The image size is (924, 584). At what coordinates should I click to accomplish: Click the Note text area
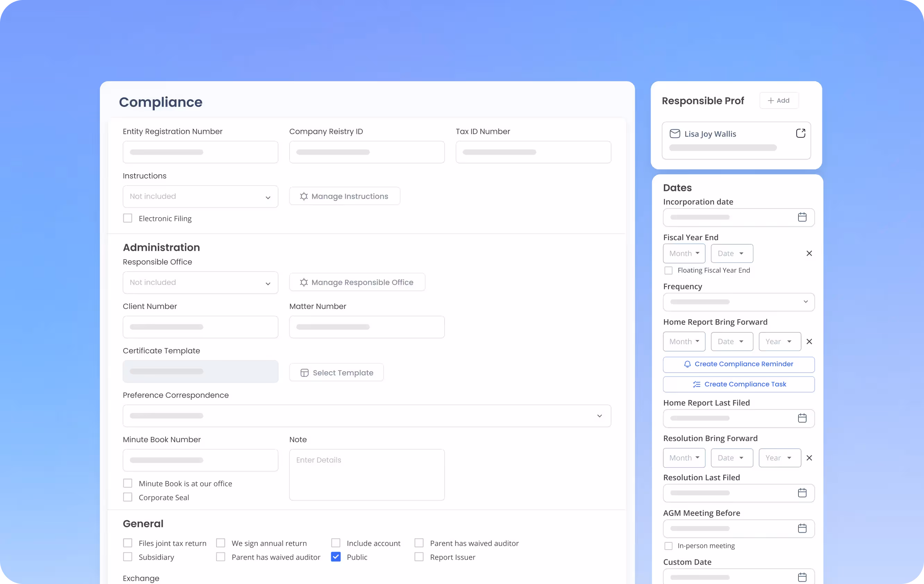pyautogui.click(x=367, y=475)
